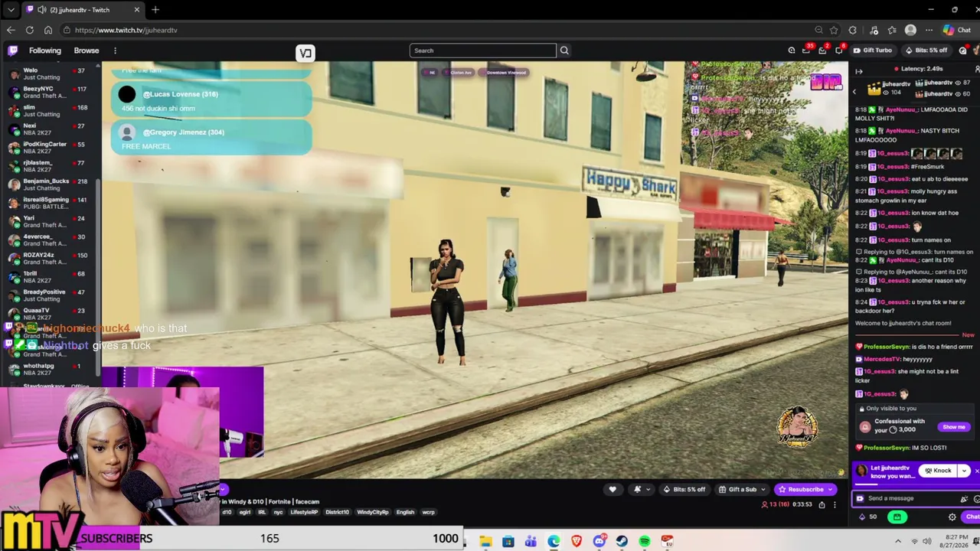Screen dimensions: 980x551
Task: Open Steam from the taskbar
Action: (622, 542)
